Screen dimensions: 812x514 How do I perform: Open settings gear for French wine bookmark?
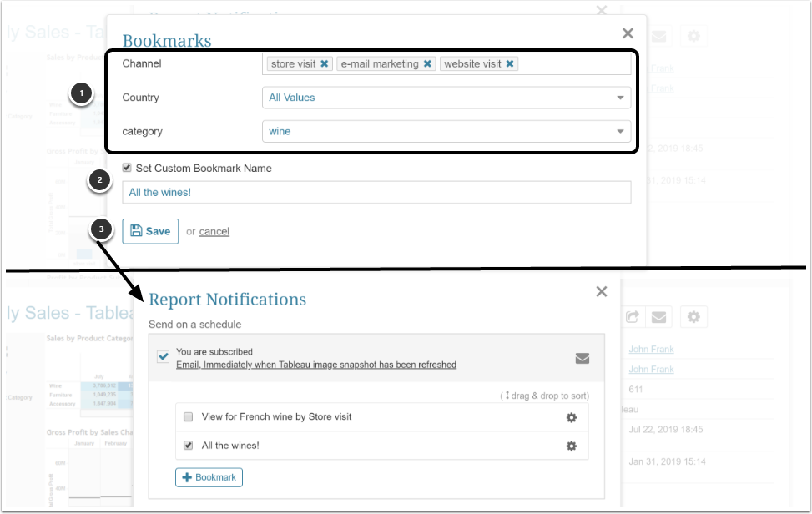pos(571,418)
